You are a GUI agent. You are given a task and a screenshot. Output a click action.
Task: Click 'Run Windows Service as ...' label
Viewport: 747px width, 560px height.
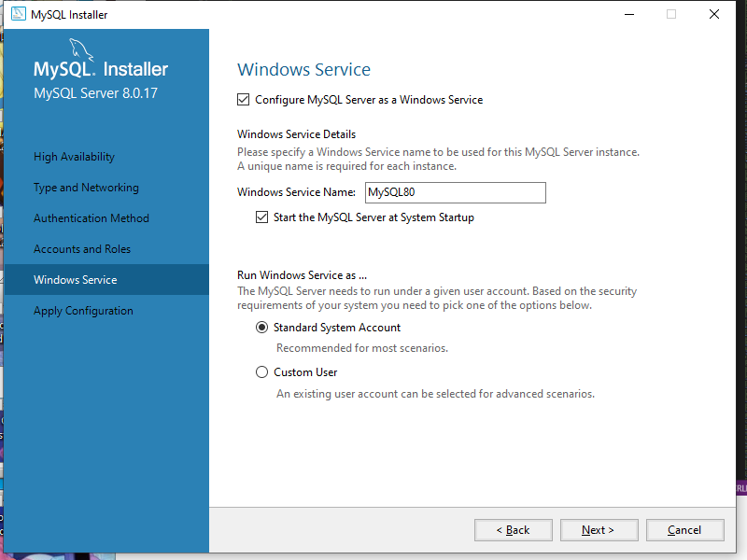click(x=302, y=275)
